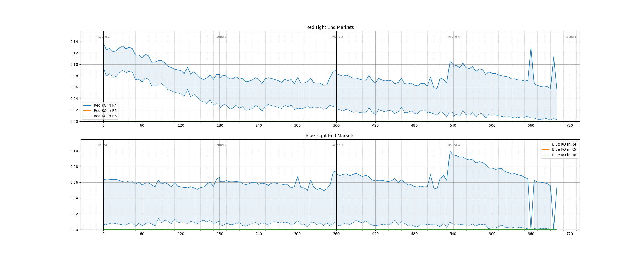Click the "Round 1" label in the Red chart
The image size is (644, 258).
pos(104,37)
